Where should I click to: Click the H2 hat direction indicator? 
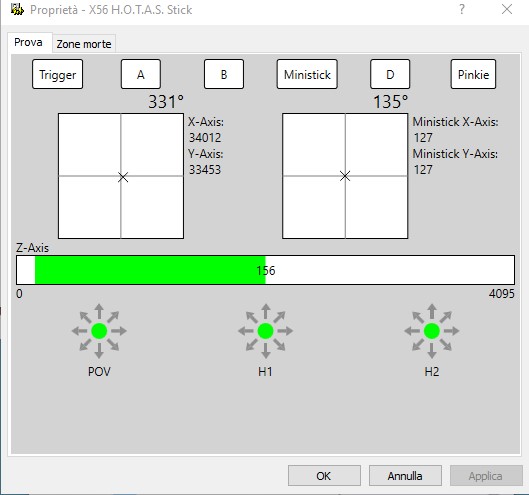pos(432,331)
